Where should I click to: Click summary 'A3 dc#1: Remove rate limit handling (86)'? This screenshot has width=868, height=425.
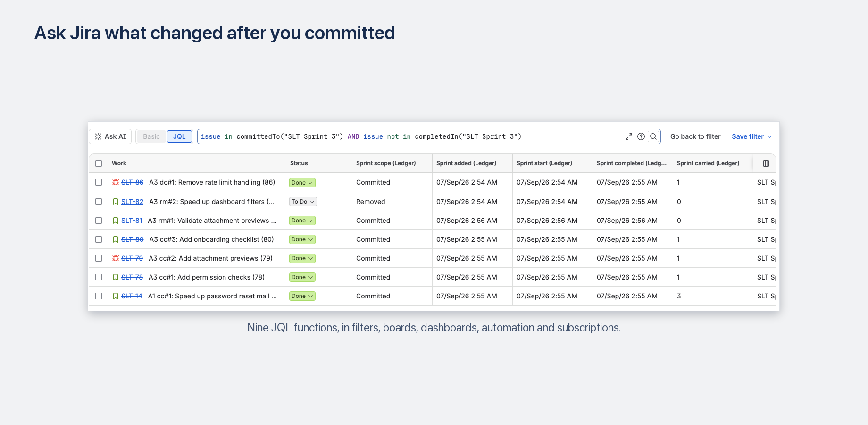(212, 182)
